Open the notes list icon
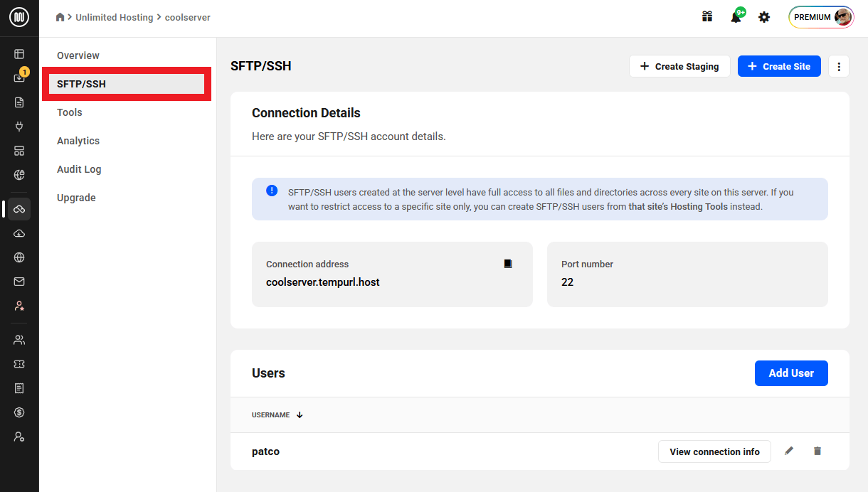 [19, 388]
